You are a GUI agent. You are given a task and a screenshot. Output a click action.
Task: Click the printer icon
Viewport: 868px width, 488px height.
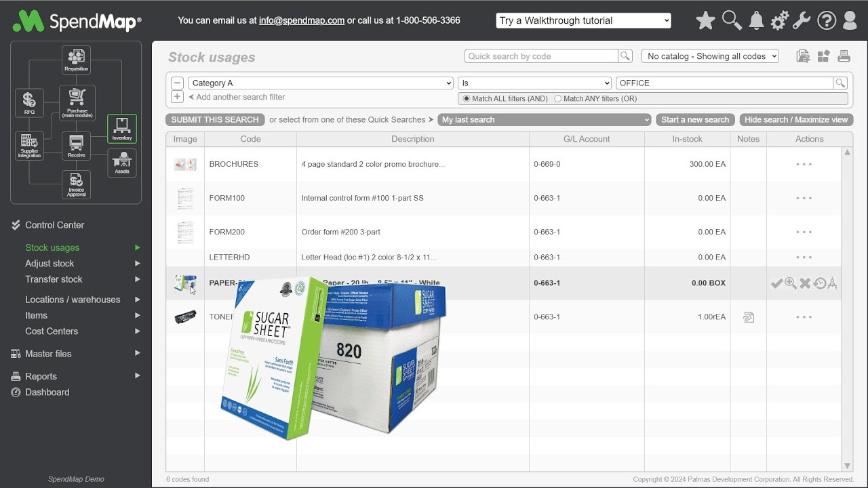pos(844,56)
